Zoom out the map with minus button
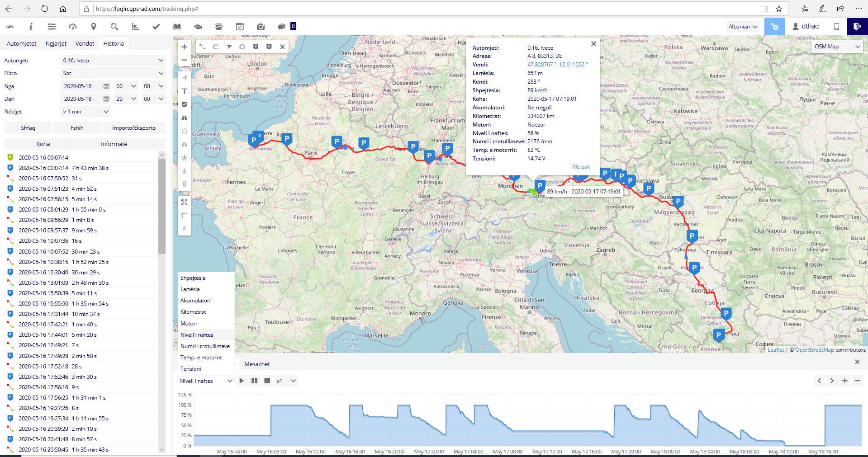 tap(184, 60)
